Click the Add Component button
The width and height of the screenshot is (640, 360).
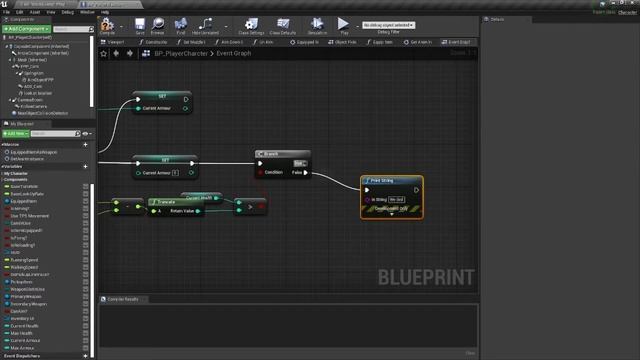coord(27,29)
